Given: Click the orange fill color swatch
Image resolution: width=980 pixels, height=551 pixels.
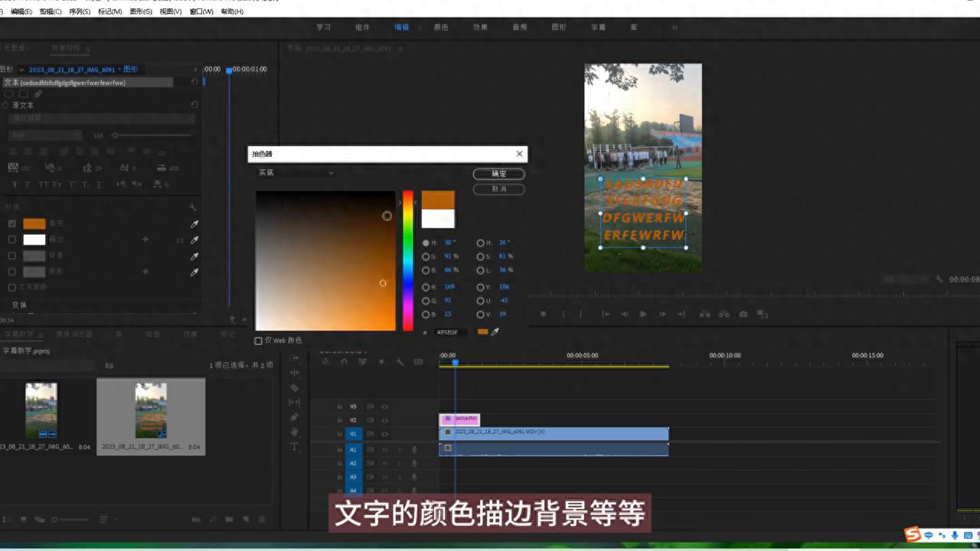Looking at the screenshot, I should pyautogui.click(x=34, y=223).
